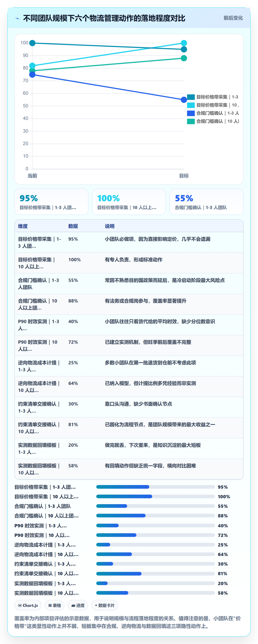Image resolution: width=258 pixels, height=644 pixels.
Task: Click the Chart.js chip below the progress bars
Action: [28, 605]
